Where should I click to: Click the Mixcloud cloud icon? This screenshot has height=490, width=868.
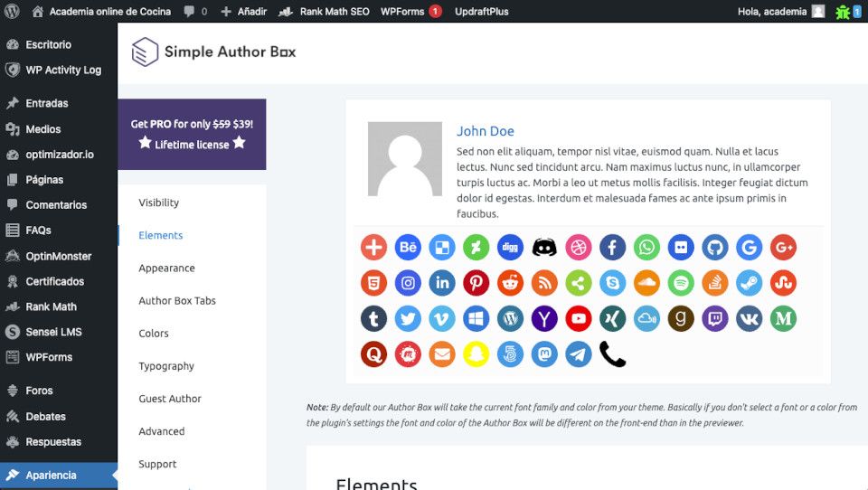646,318
